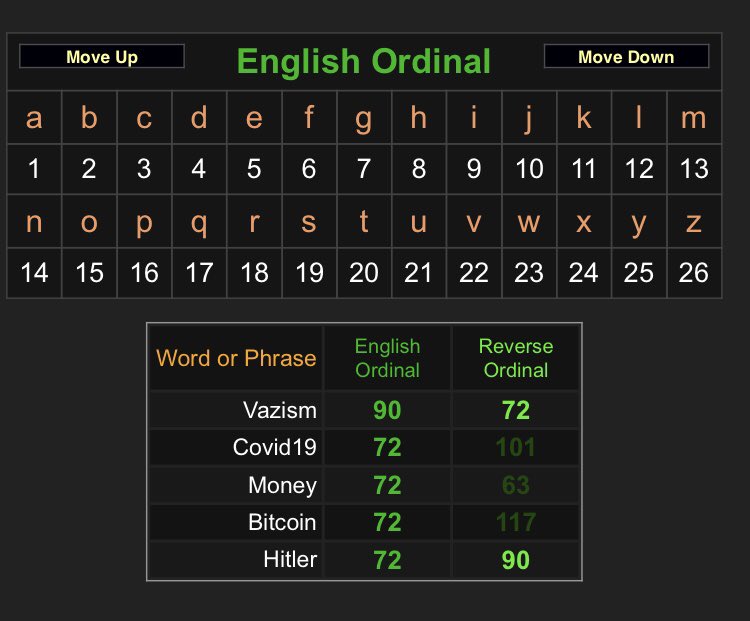Click Bitcoin English Ordinal value 72
The width and height of the screenshot is (750, 621).
387,522
